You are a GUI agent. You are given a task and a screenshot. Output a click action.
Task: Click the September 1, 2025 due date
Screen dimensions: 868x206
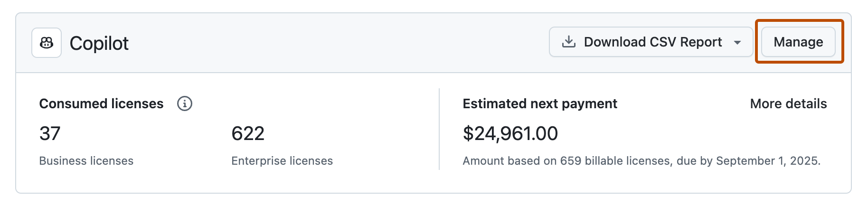[767, 161]
